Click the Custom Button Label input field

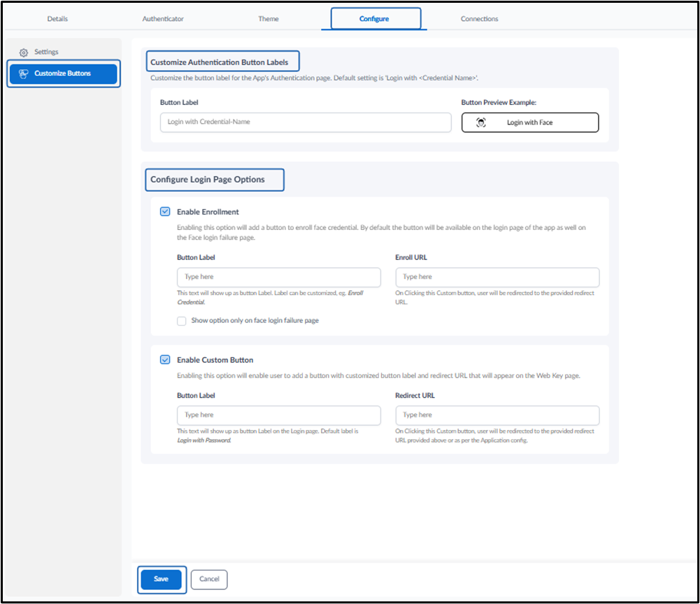[279, 415]
